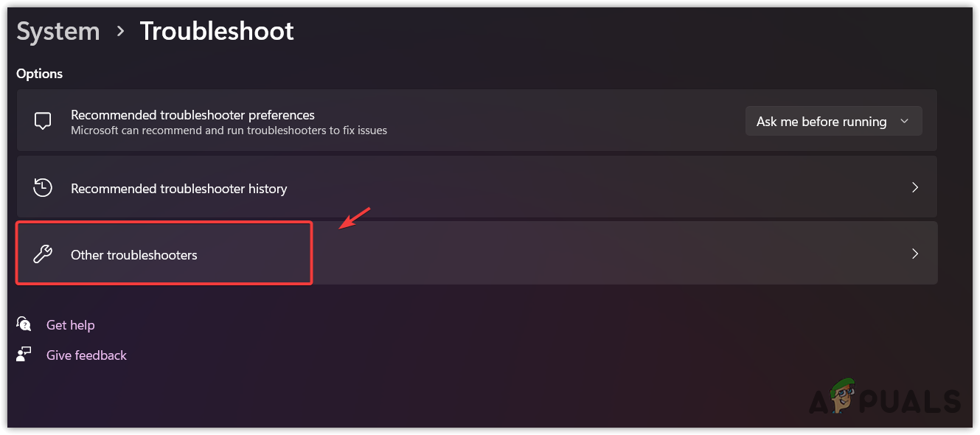Screen dimensions: 980x435
Task: Click the Get help headset icon
Action: pos(24,324)
